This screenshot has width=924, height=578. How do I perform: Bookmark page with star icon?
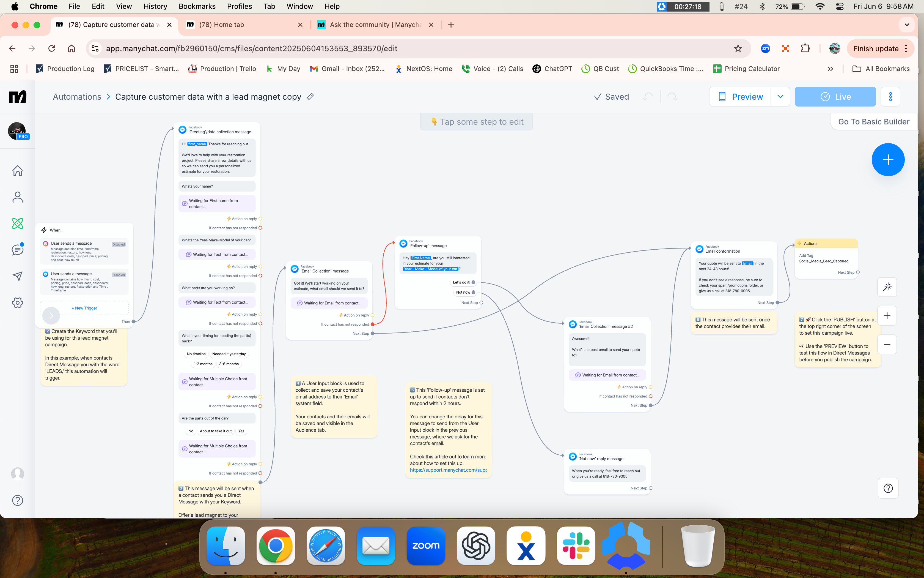pos(738,48)
